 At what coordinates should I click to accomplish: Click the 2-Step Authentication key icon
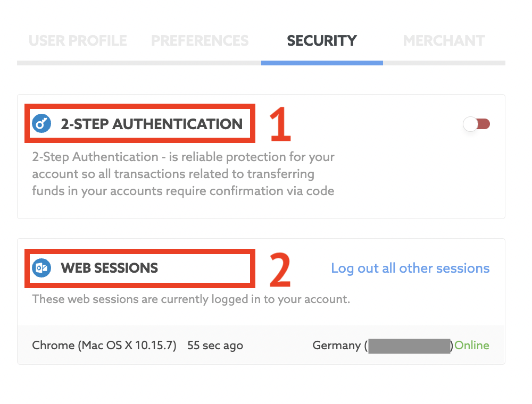tap(41, 123)
